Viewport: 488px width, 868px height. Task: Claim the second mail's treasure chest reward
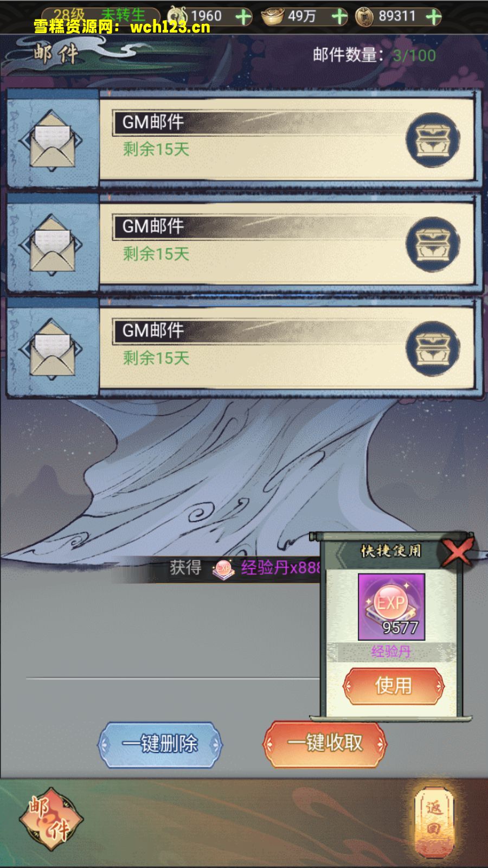click(x=433, y=244)
